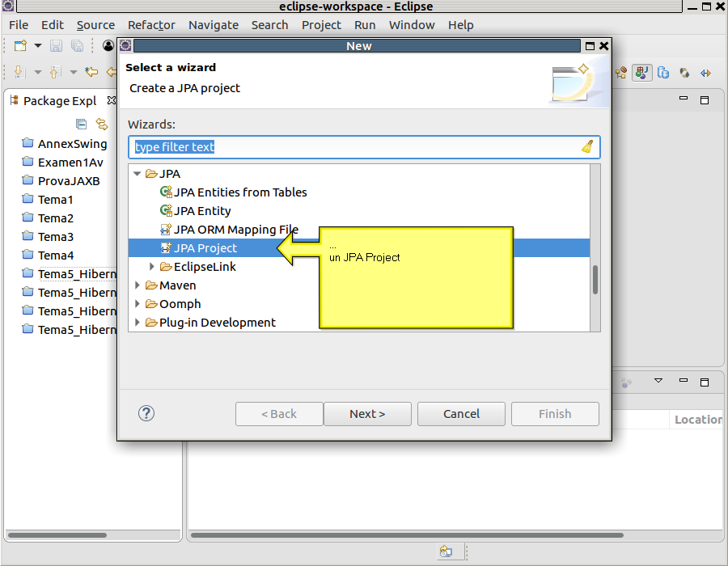Toggle Link with Editor in Package Explorer
This screenshot has height=566, width=728.
[x=102, y=124]
